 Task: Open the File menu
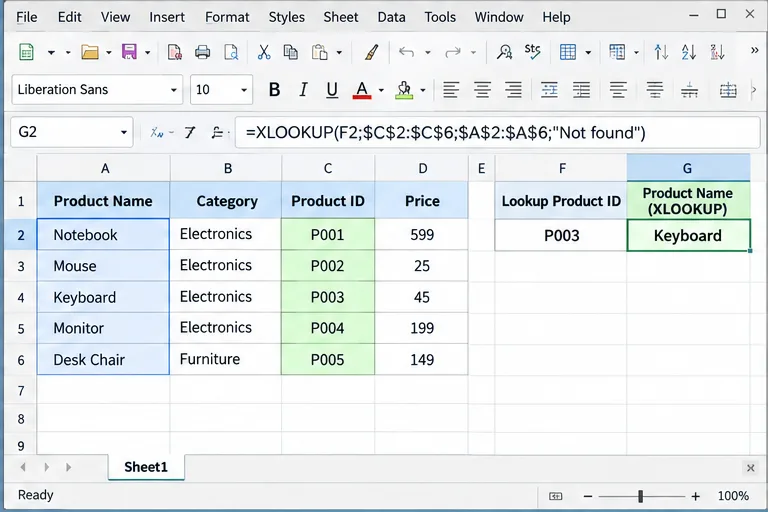coord(26,17)
